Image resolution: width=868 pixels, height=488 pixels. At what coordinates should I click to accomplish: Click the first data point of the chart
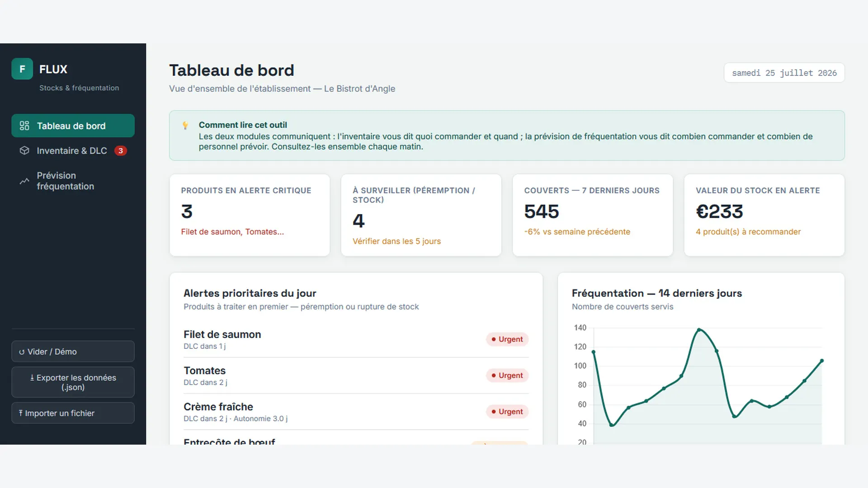pos(594,352)
